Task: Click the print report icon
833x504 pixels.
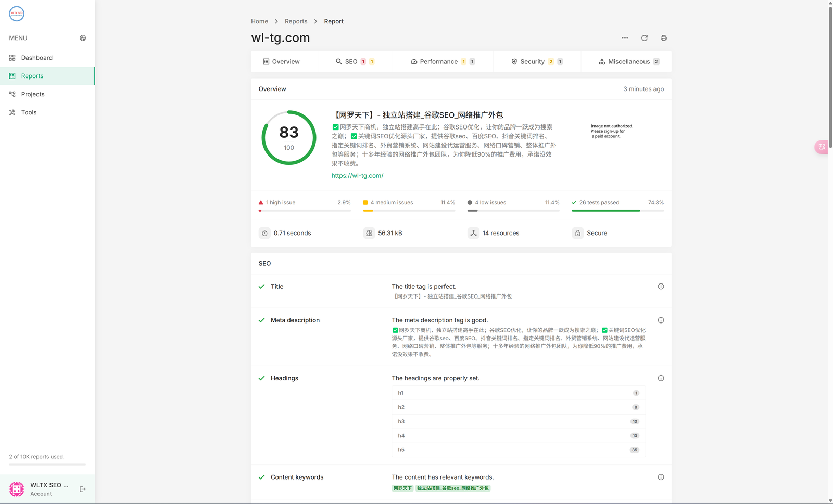Action: click(663, 38)
